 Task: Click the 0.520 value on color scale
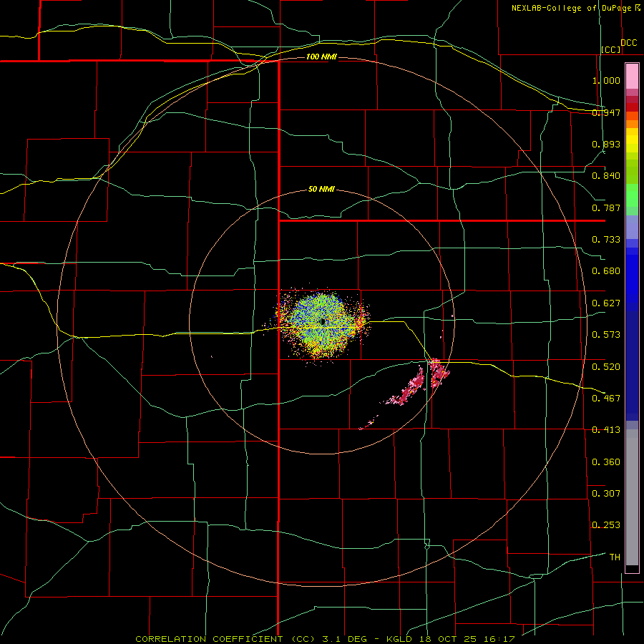606,367
